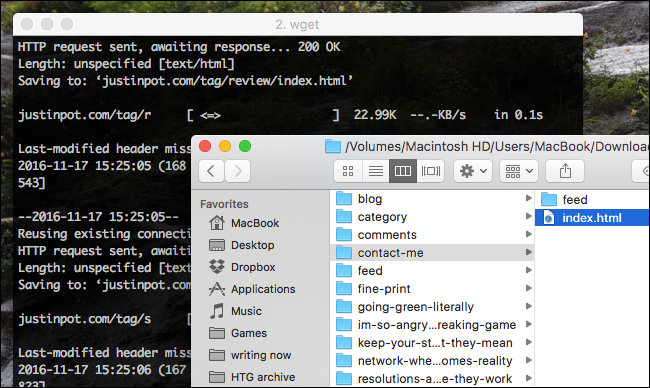
Task: Open the item arrangement dropdown
Action: coord(519,171)
